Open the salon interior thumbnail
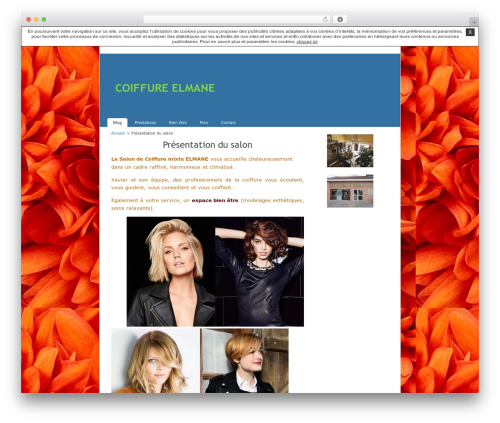The image size is (500, 423). pyautogui.click(x=350, y=151)
